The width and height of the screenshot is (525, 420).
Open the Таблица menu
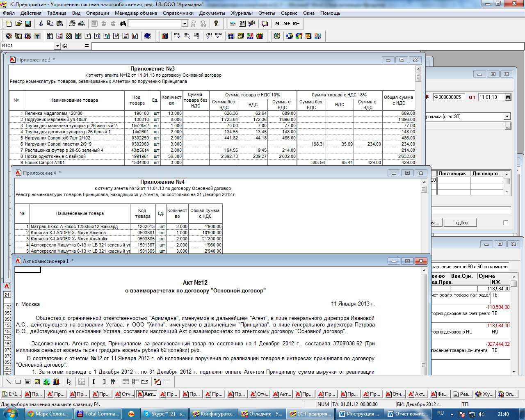pyautogui.click(x=57, y=13)
